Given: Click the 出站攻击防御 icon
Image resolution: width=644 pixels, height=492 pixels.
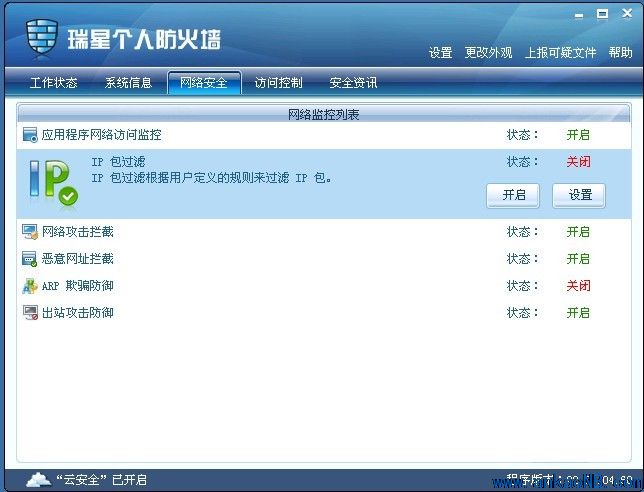Looking at the screenshot, I should click(x=30, y=313).
